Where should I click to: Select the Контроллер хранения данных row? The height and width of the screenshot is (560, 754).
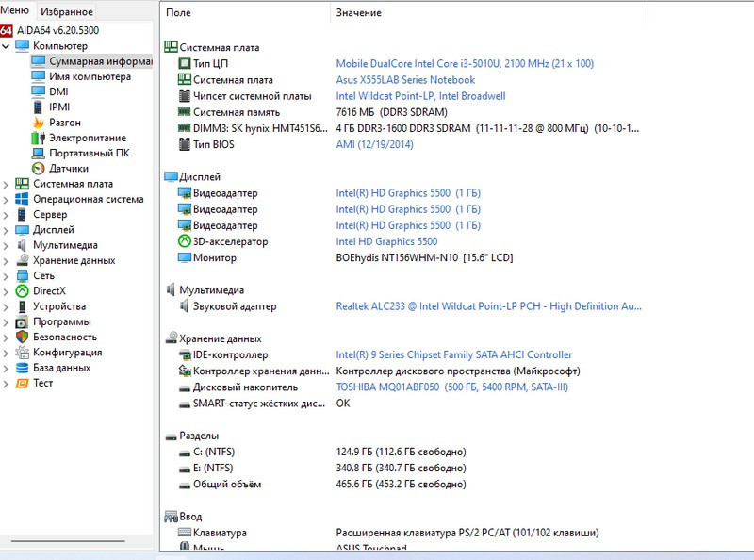tap(404, 371)
